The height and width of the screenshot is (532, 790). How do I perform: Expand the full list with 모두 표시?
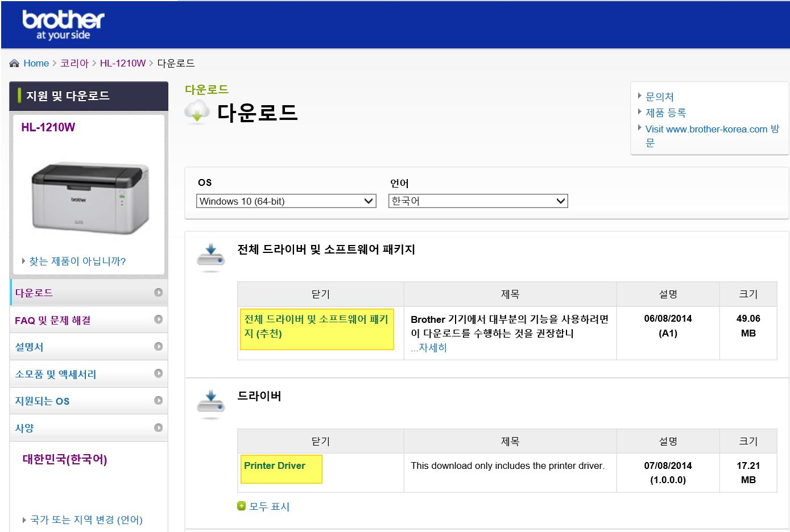click(x=270, y=506)
